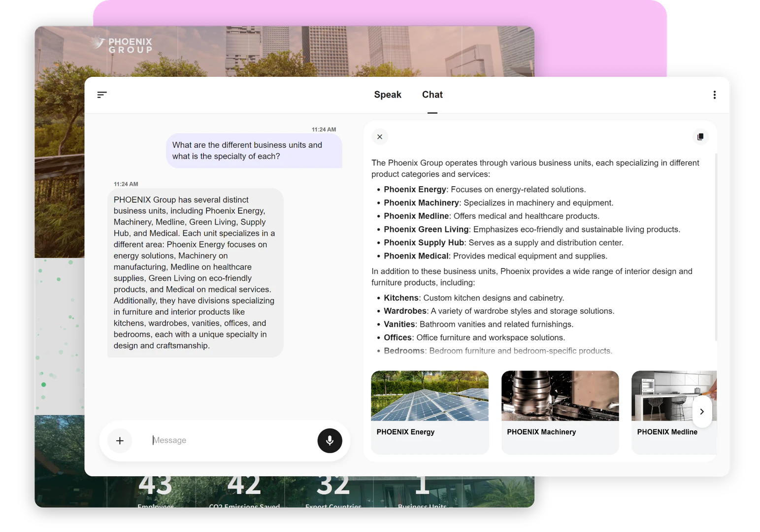The image size is (760, 532).
Task: Click the Phoenix Green Living bullet item
Action: (531, 230)
